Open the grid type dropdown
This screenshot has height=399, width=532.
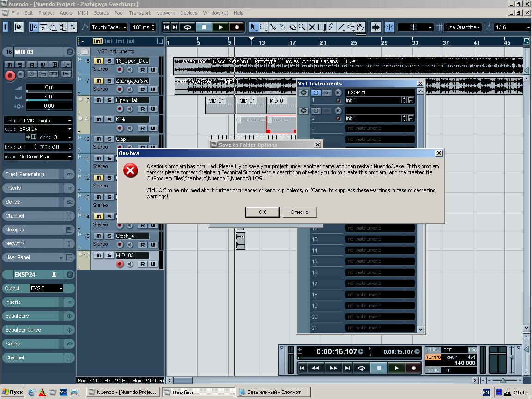pyautogui.click(x=416, y=27)
